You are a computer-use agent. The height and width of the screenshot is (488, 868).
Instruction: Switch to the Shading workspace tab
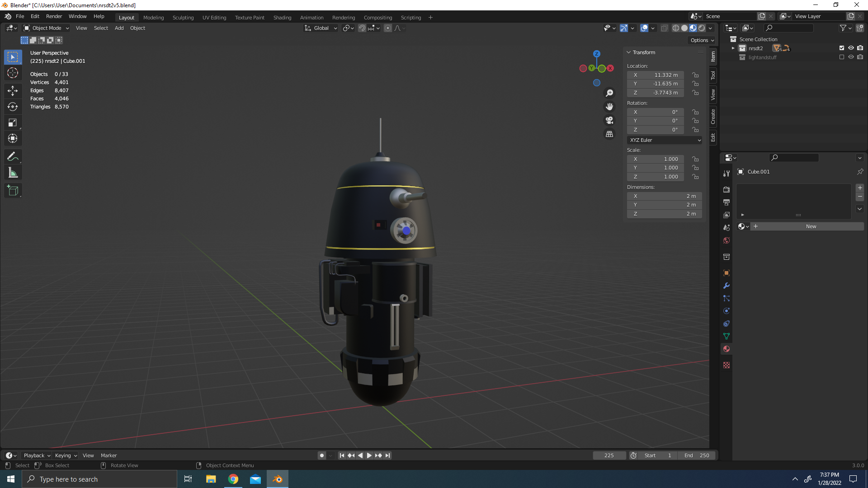[x=282, y=18]
